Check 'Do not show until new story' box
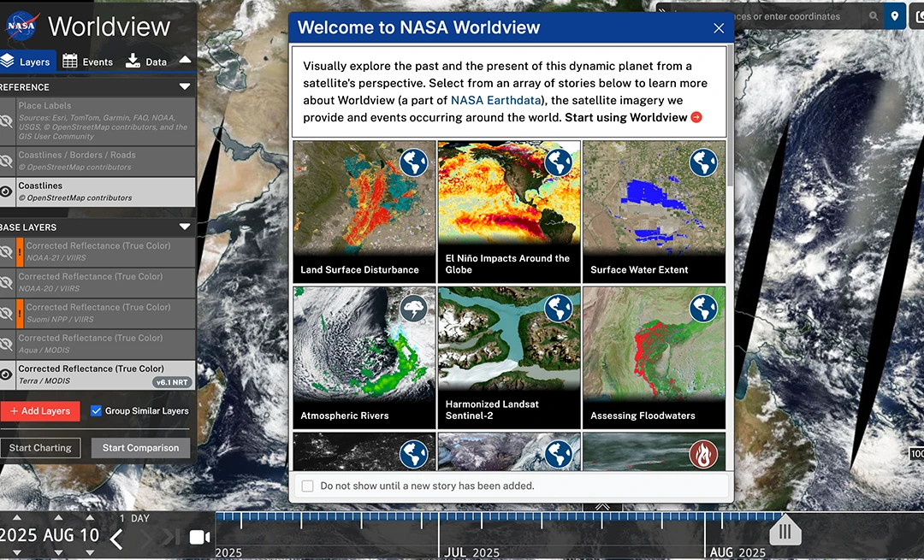 [308, 486]
